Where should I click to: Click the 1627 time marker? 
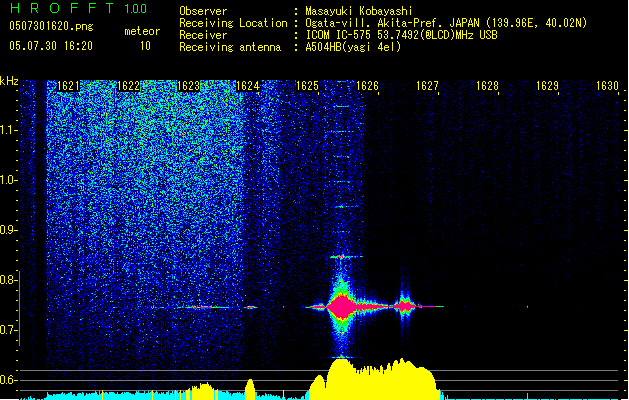click(427, 86)
